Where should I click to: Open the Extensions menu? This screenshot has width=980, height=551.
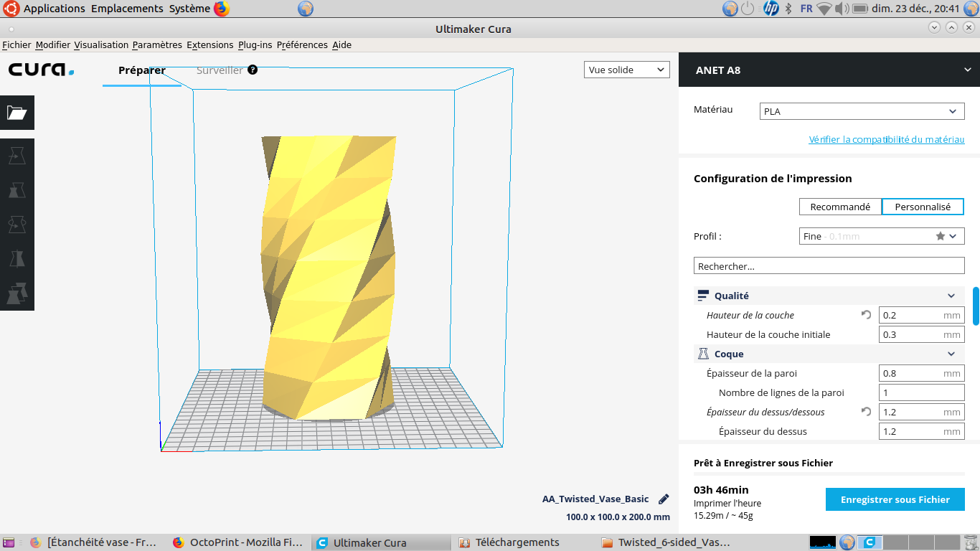(x=210, y=44)
